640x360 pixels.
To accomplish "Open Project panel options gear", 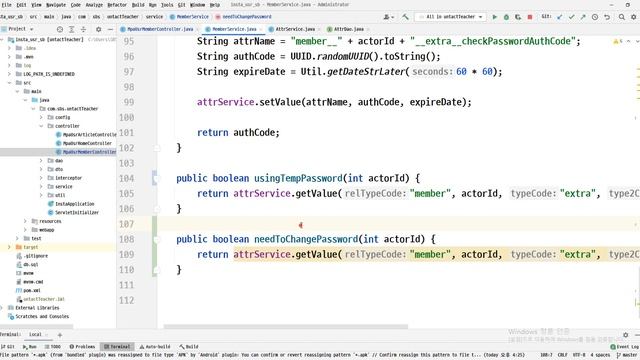I will click(98, 29).
